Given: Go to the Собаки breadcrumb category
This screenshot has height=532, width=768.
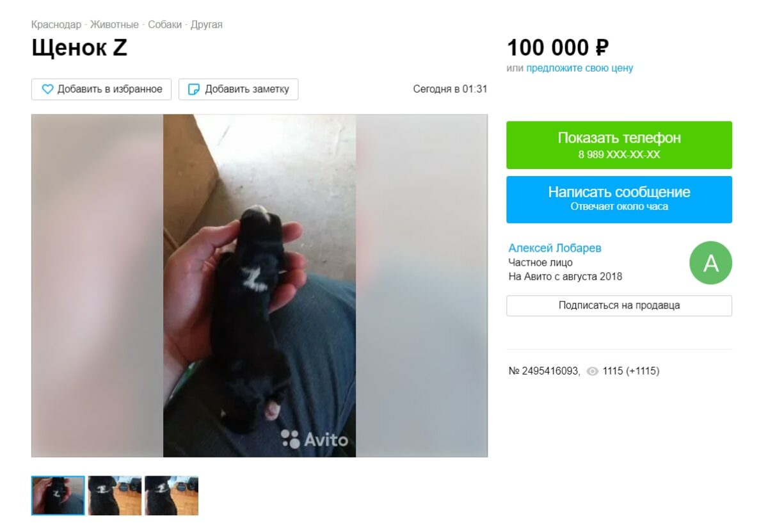Looking at the screenshot, I should click(x=165, y=25).
